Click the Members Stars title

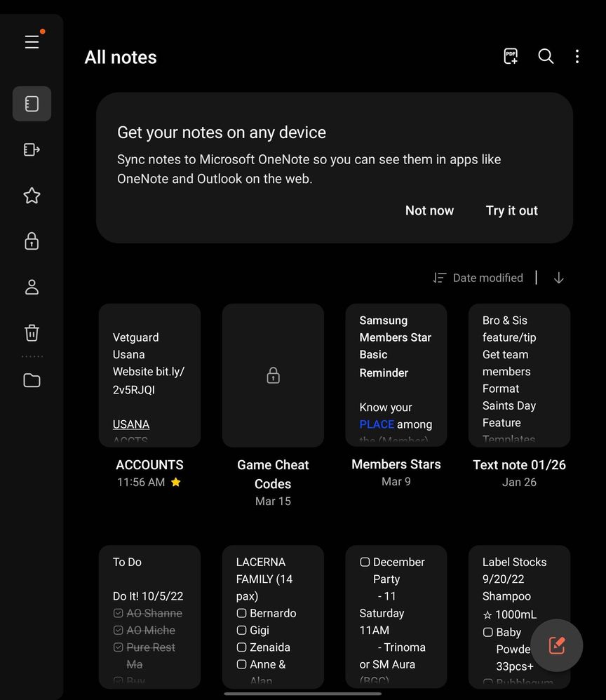tap(396, 464)
